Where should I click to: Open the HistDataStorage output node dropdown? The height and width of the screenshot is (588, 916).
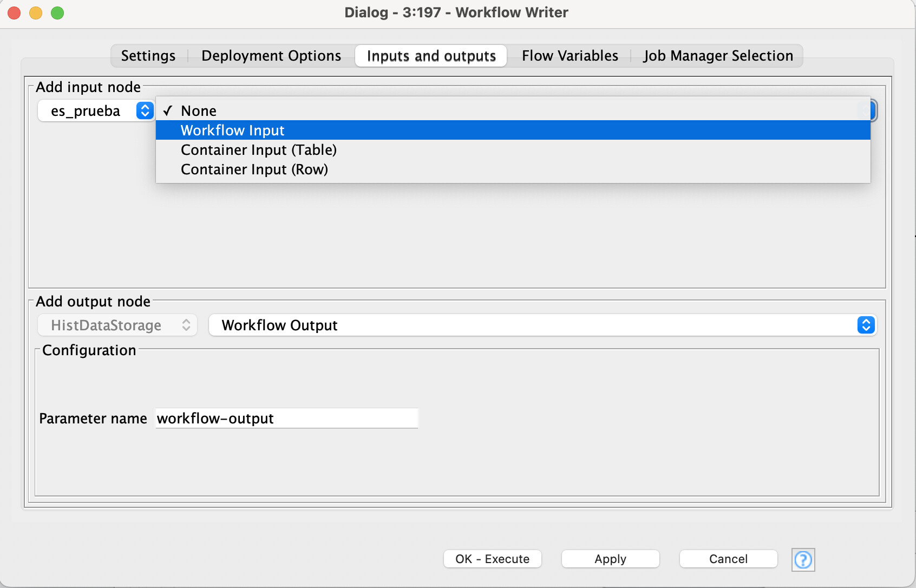click(x=117, y=325)
